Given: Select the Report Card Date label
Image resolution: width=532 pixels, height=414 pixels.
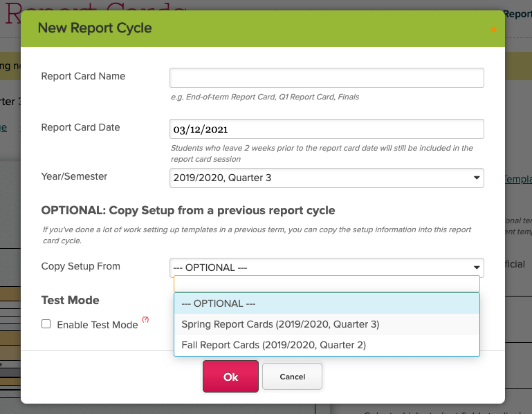Looking at the screenshot, I should point(80,127).
